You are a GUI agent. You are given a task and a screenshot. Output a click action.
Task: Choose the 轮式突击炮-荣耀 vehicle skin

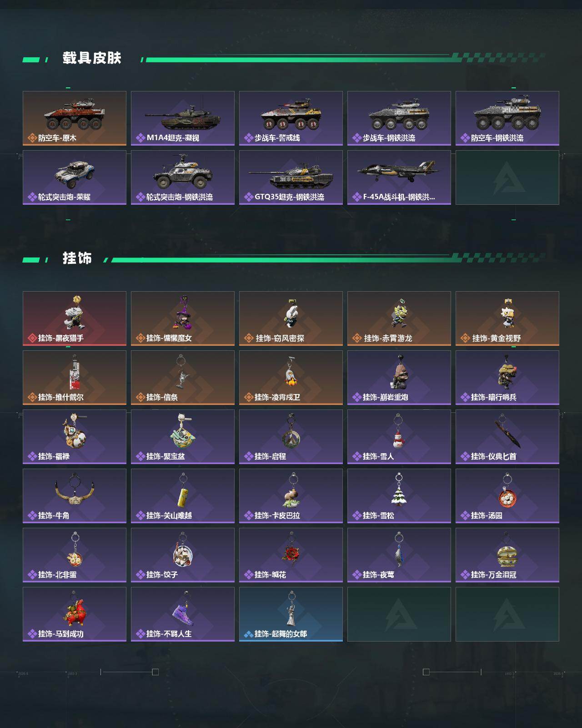point(75,177)
